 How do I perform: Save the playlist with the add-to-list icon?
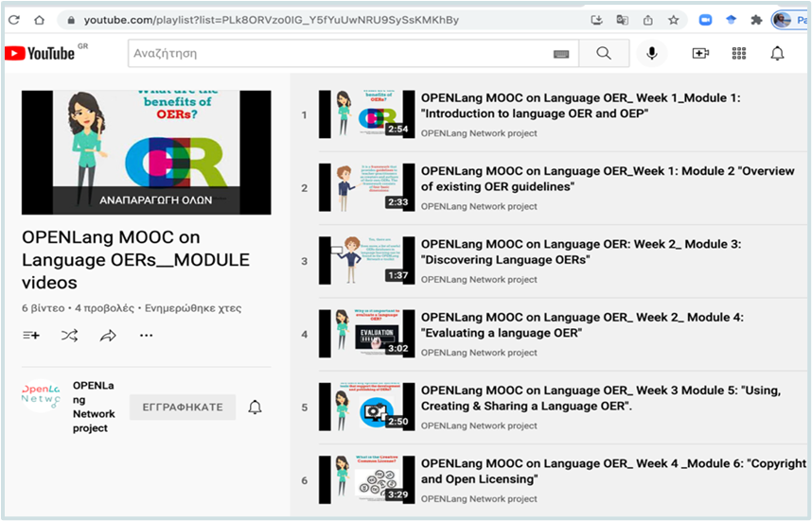pyautogui.click(x=31, y=336)
